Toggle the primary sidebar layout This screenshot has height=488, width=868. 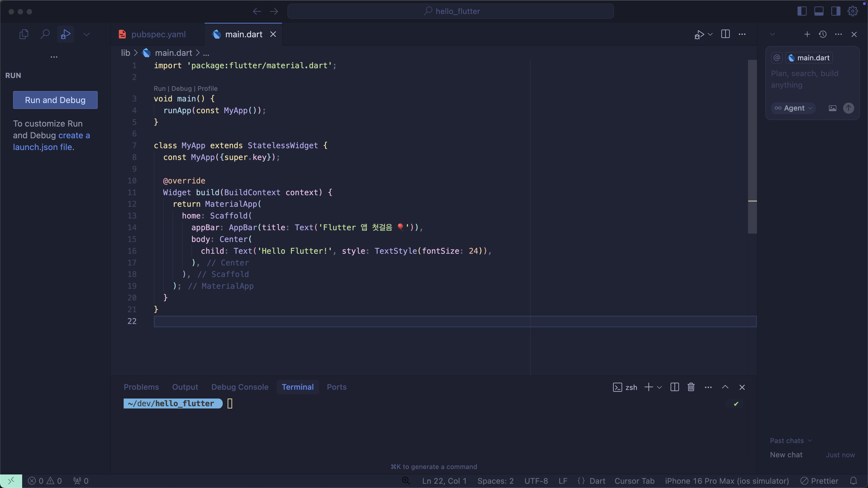[x=802, y=11]
